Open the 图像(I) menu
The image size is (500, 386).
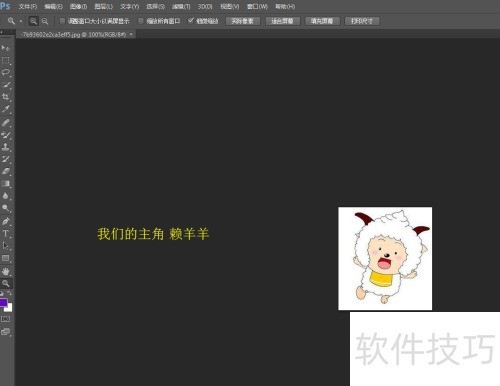pos(79,7)
